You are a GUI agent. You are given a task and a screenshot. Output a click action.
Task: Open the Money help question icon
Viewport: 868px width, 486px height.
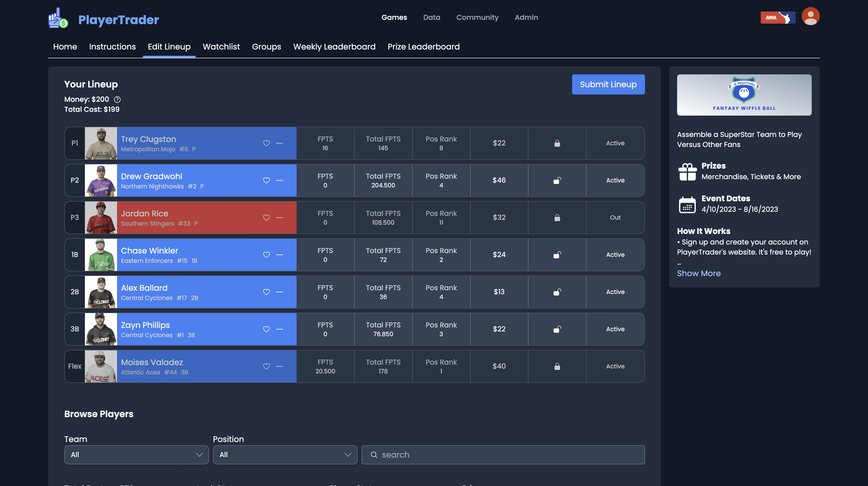tap(117, 100)
